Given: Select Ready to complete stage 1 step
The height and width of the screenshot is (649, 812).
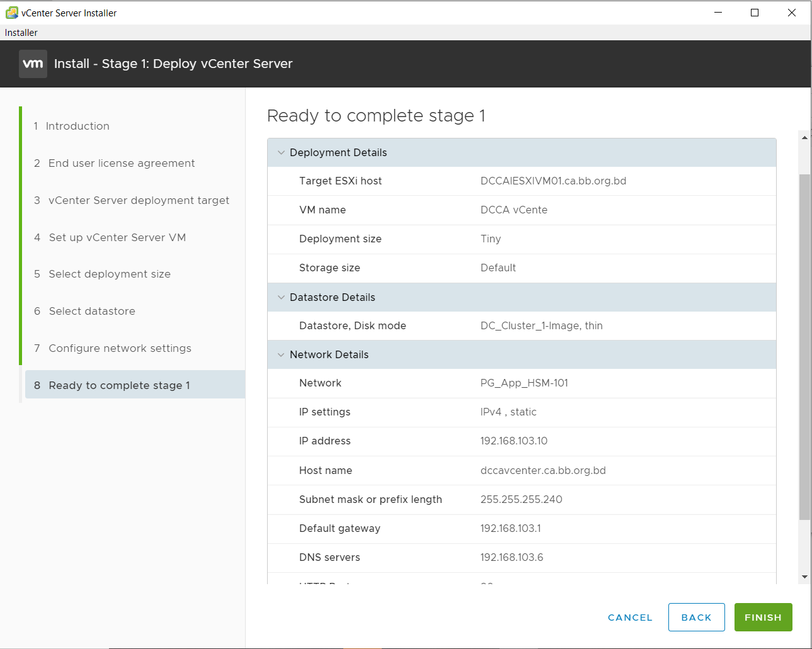Looking at the screenshot, I should pos(119,385).
